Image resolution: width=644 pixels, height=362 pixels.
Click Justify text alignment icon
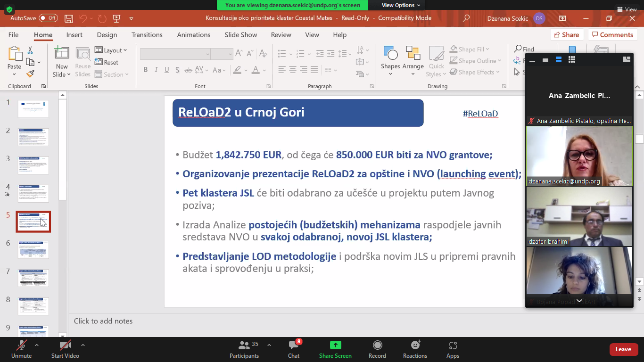click(314, 70)
